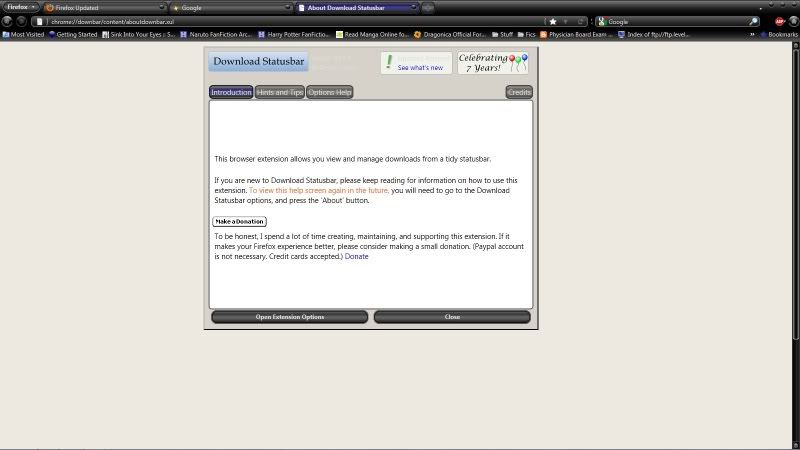
Task: Expand the Stuff bookmarks folder
Action: coord(503,34)
